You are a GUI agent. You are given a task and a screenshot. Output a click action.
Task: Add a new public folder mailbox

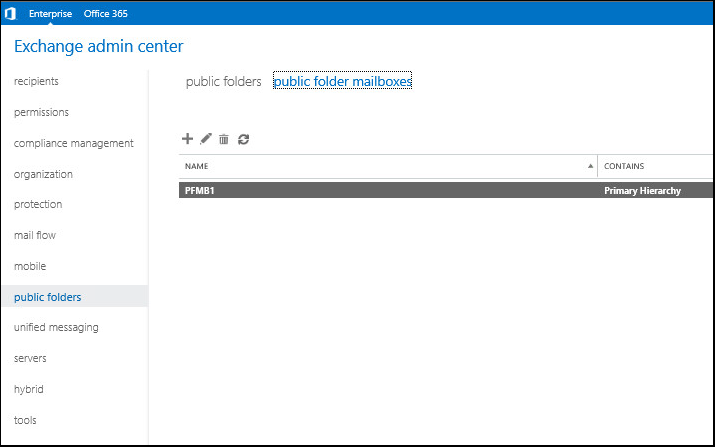pos(187,139)
